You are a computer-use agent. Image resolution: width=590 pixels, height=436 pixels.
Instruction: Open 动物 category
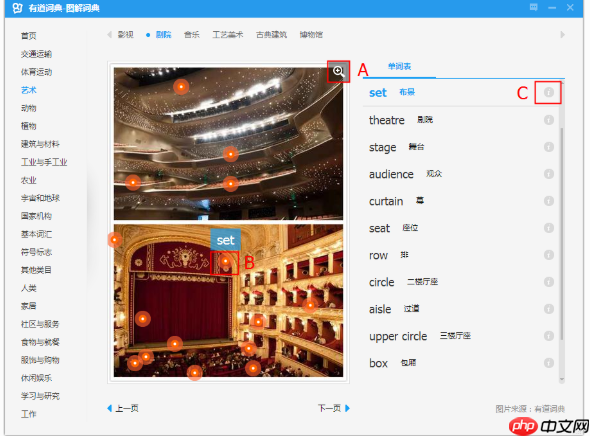(29, 108)
